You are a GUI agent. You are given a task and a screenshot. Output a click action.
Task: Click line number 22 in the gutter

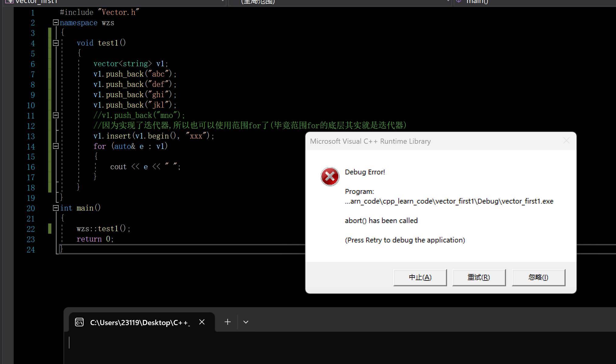tap(31, 229)
